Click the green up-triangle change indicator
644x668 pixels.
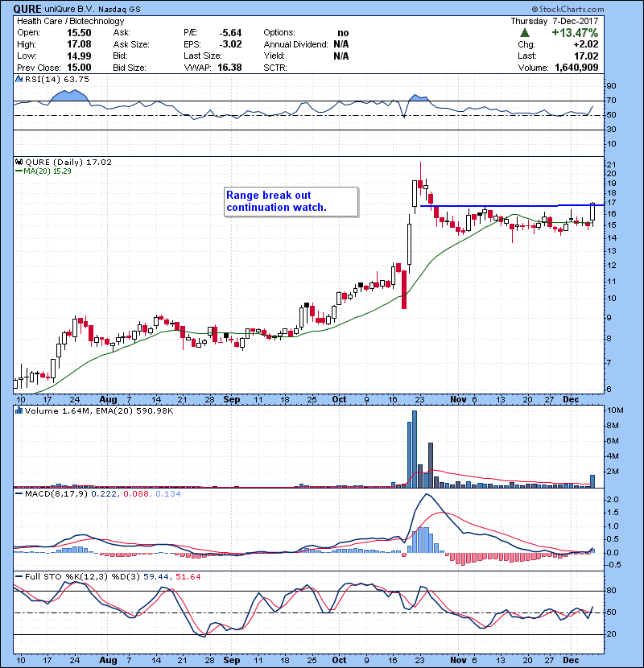pyautogui.click(x=525, y=33)
